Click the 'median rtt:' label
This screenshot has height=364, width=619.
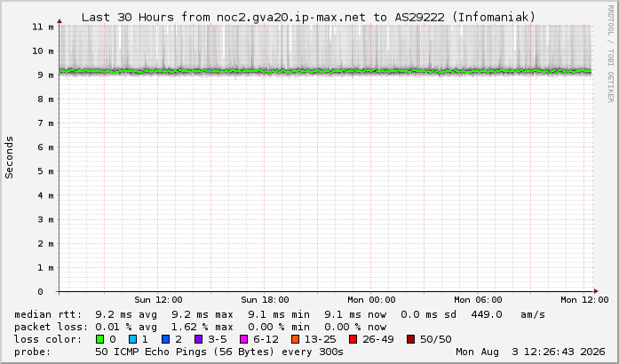[x=48, y=314]
